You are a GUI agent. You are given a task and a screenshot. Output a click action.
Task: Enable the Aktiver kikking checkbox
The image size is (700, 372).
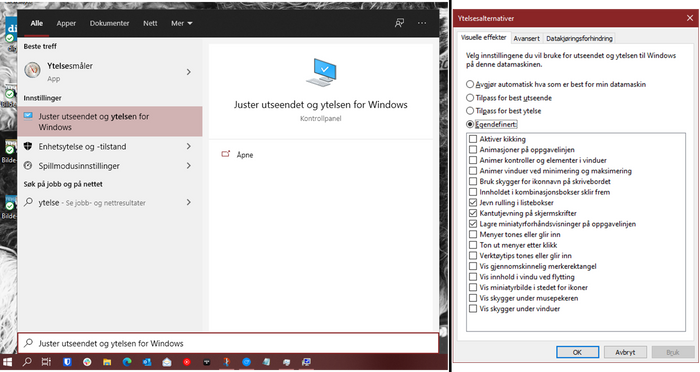pyautogui.click(x=473, y=139)
